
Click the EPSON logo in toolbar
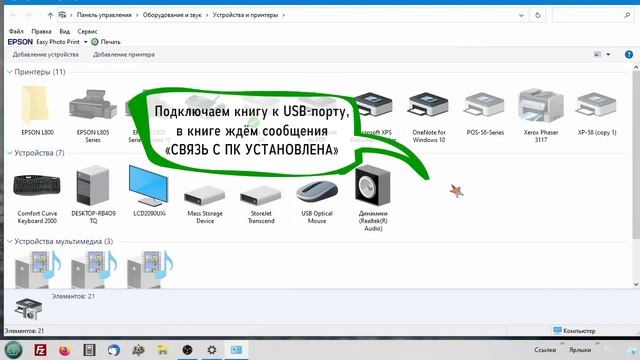click(20, 42)
